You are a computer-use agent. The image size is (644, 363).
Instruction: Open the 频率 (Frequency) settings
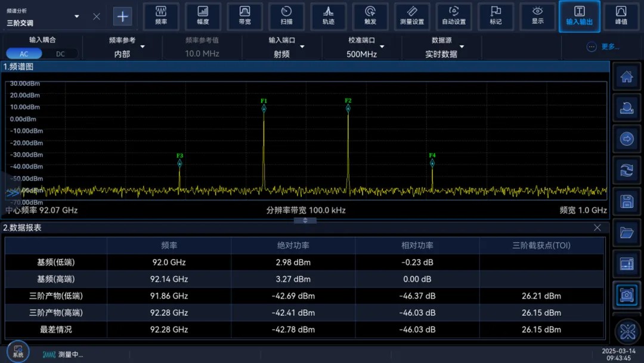pyautogui.click(x=161, y=16)
